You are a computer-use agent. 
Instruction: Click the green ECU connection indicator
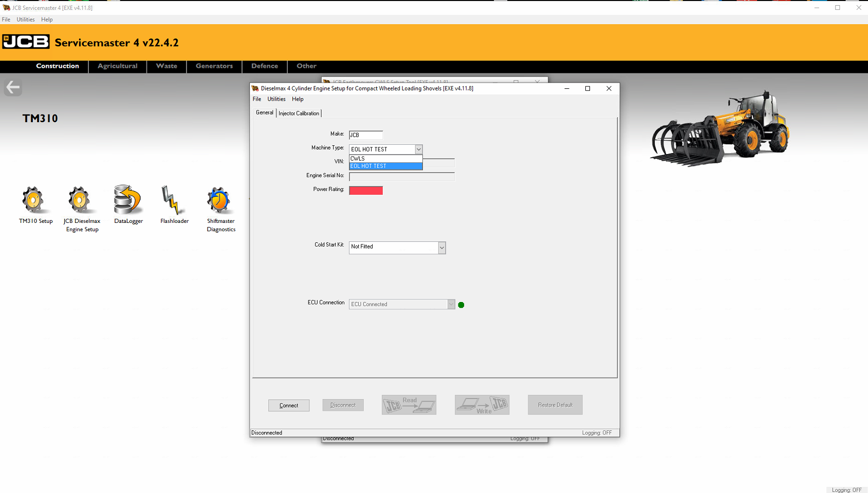pos(461,305)
